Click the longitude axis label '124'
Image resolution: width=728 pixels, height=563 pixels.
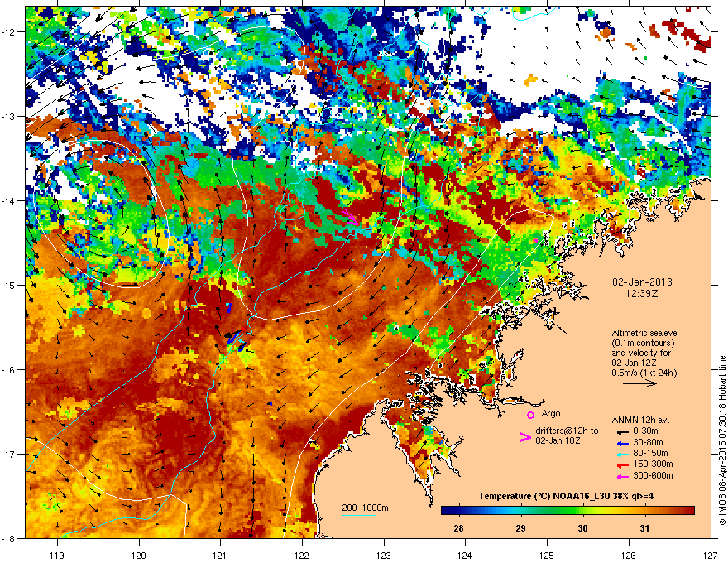click(465, 555)
